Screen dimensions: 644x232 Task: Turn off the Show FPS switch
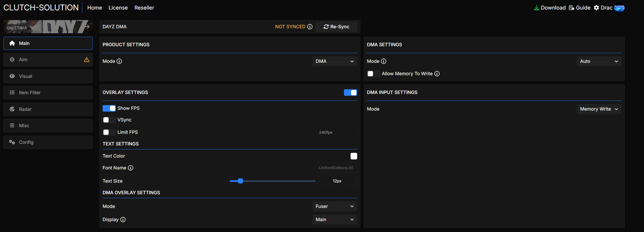[x=109, y=108]
